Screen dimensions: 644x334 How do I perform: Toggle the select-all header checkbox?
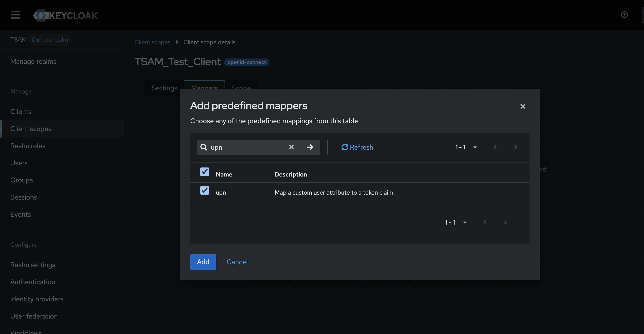pos(204,172)
